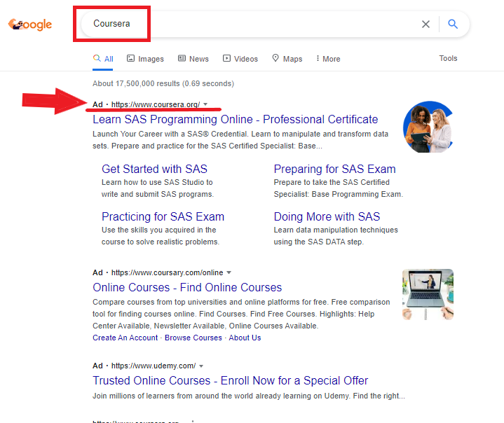Expand dropdown arrow next to udemy.com ad URL

click(201, 366)
